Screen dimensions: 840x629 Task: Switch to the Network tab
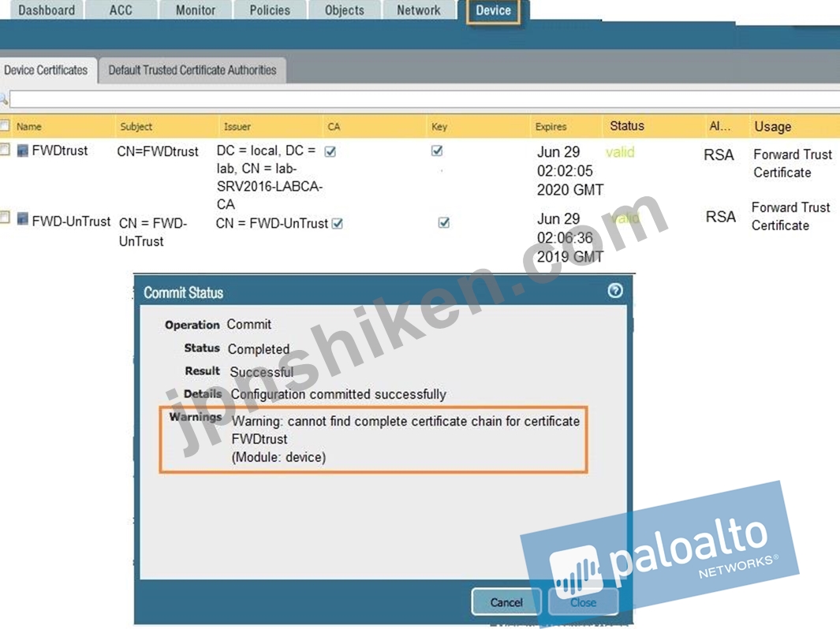tap(419, 10)
